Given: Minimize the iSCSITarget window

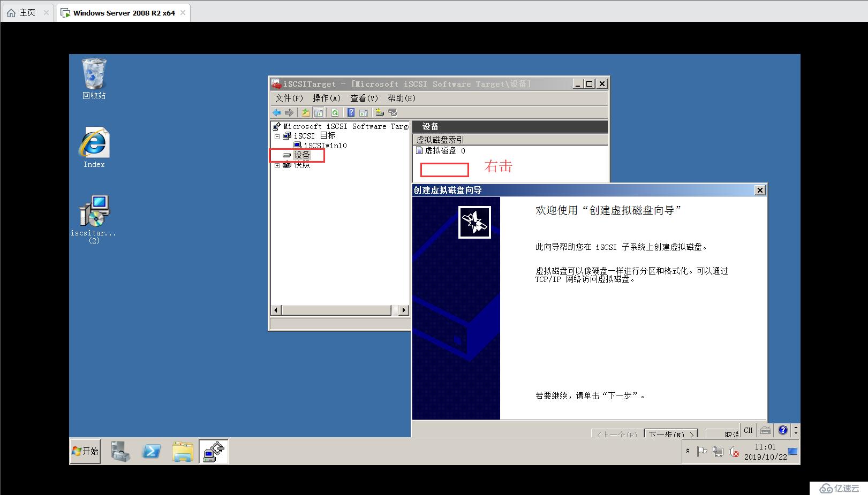Looking at the screenshot, I should [578, 83].
